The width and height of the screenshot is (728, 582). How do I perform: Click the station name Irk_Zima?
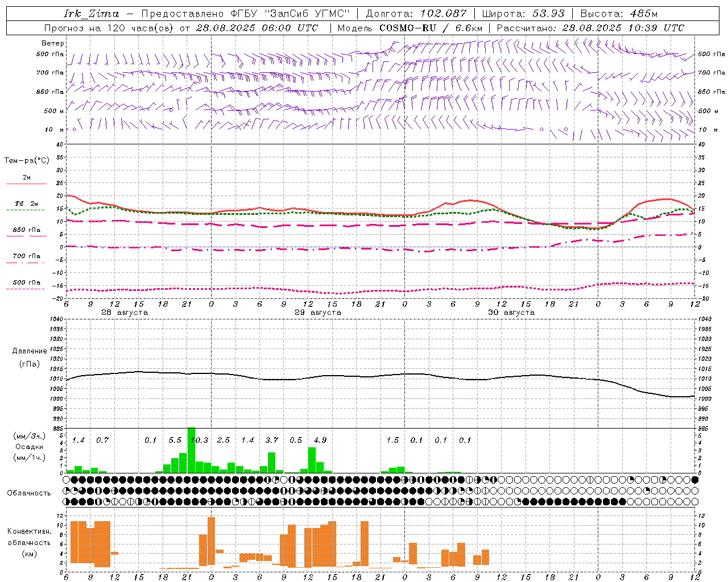point(92,14)
